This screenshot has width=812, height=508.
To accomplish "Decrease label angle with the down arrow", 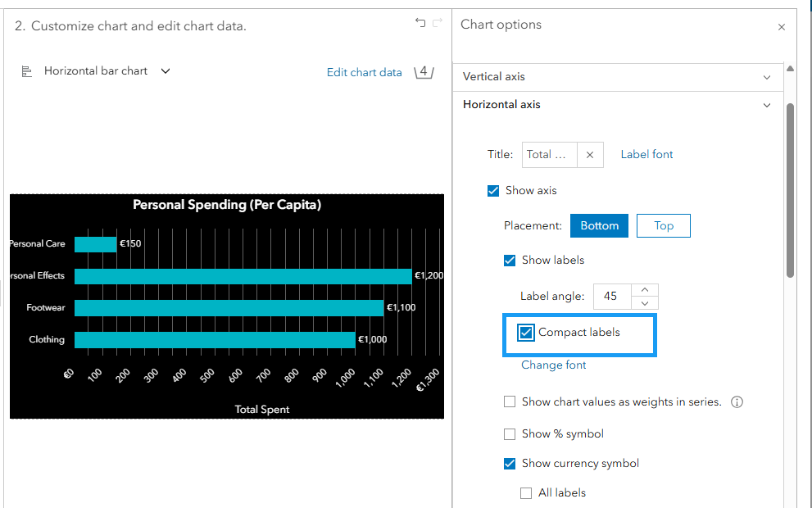I will tap(645, 303).
